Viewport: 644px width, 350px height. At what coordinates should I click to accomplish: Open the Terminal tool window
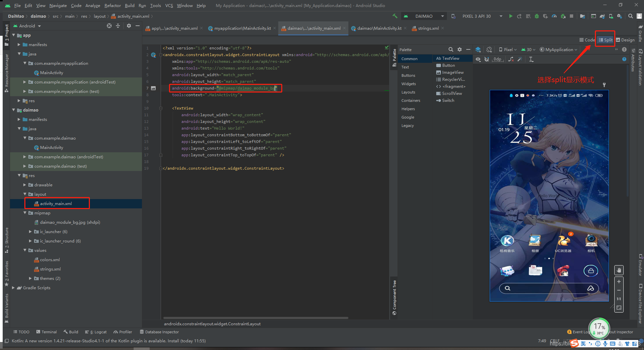(x=46, y=332)
